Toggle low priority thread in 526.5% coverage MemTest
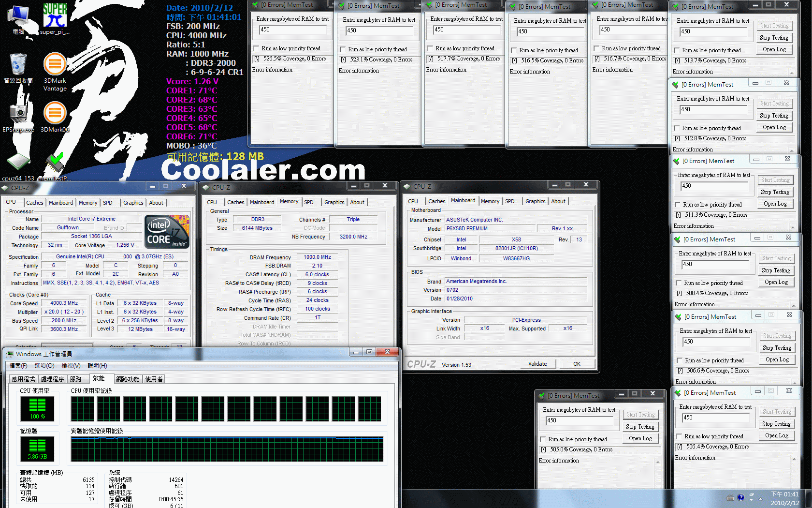Image resolution: width=812 pixels, height=508 pixels. click(257, 49)
